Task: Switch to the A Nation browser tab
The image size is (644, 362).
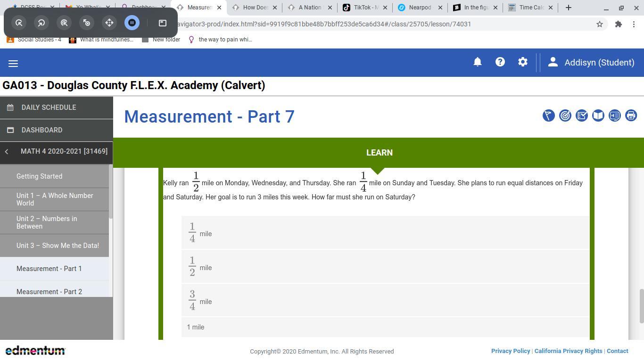Action: [x=310, y=8]
